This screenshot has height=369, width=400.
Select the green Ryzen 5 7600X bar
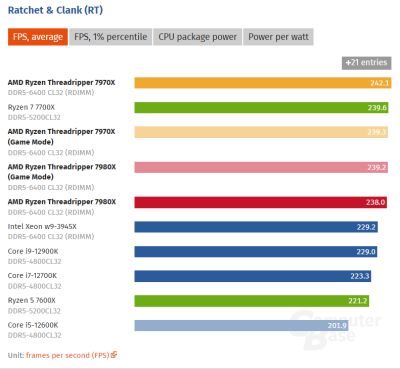coord(252,301)
